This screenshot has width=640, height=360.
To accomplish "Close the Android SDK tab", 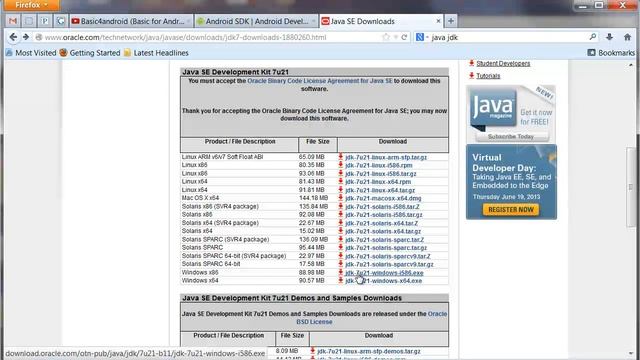I will (x=313, y=21).
